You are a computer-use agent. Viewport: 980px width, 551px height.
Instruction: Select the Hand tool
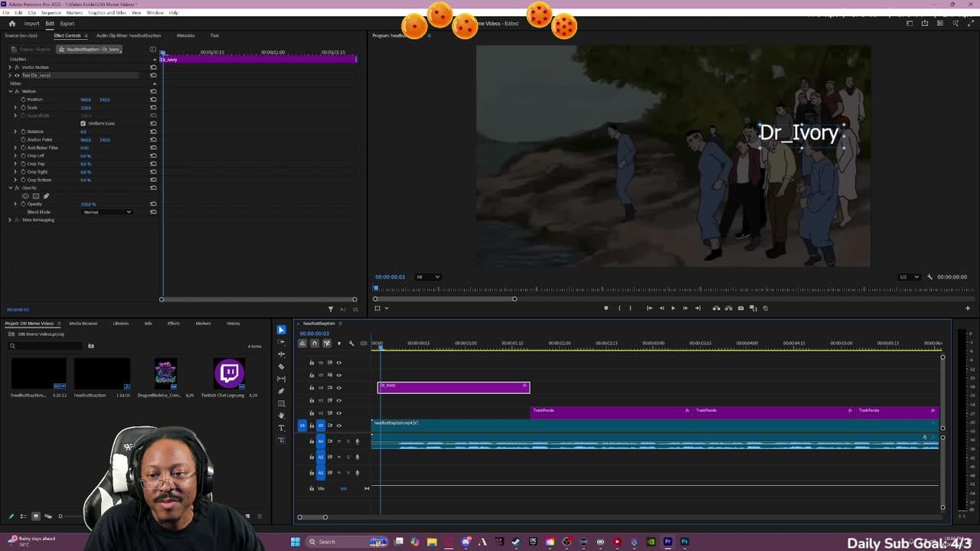click(281, 416)
